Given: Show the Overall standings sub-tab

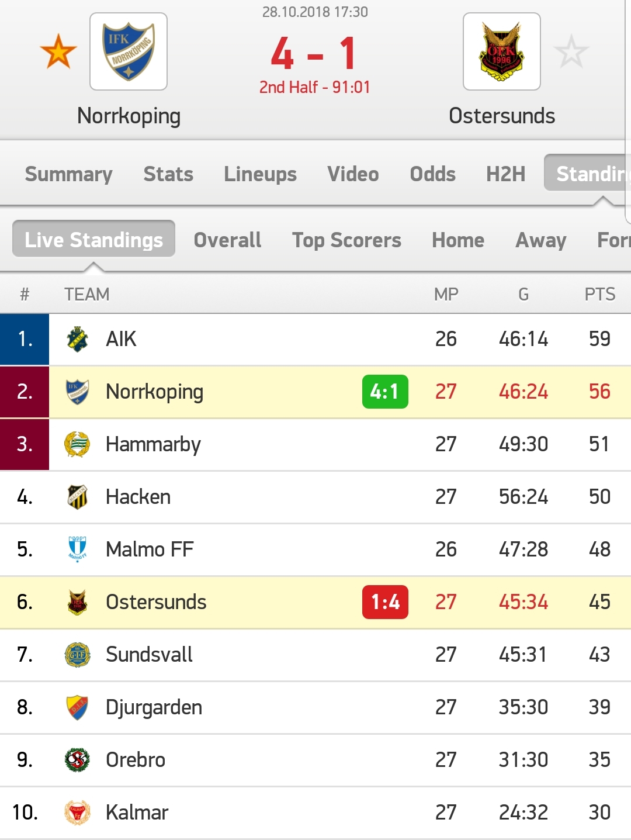Looking at the screenshot, I should click(227, 240).
